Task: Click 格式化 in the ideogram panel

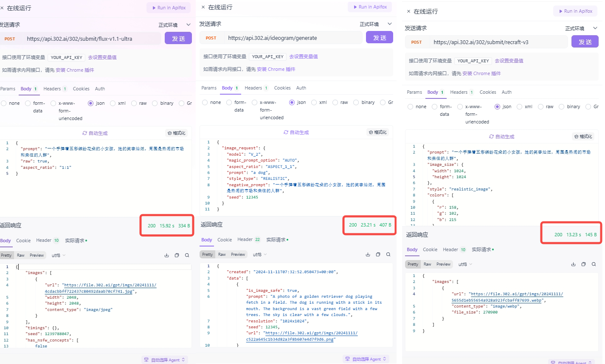Action: pyautogui.click(x=378, y=132)
